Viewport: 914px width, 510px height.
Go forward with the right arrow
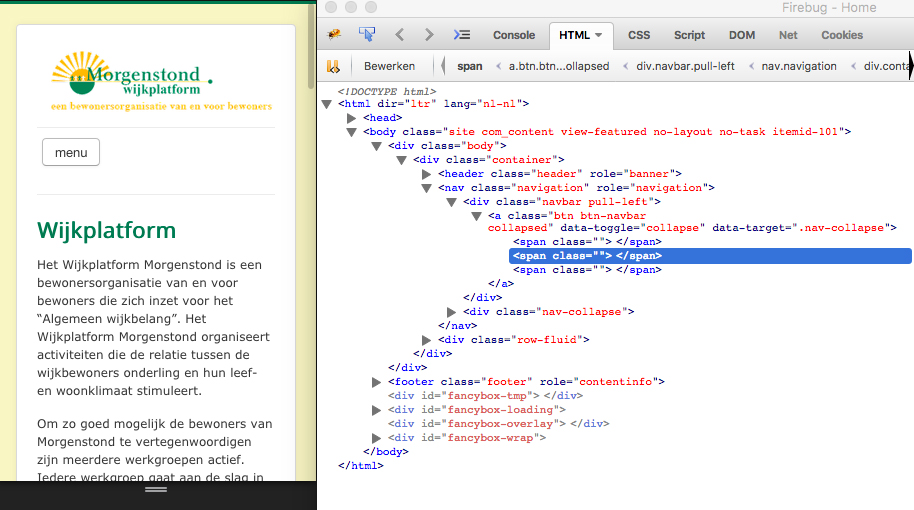[x=429, y=35]
